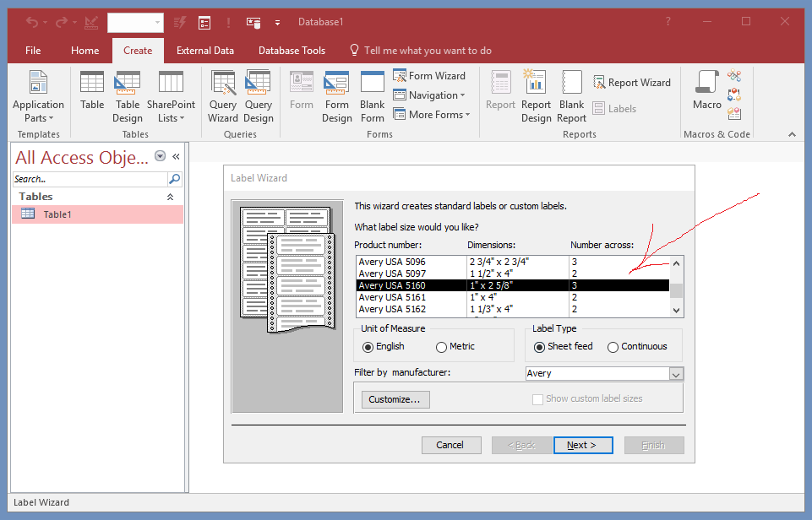The height and width of the screenshot is (520, 812).
Task: Click Next in the Label Wizard
Action: coord(583,445)
